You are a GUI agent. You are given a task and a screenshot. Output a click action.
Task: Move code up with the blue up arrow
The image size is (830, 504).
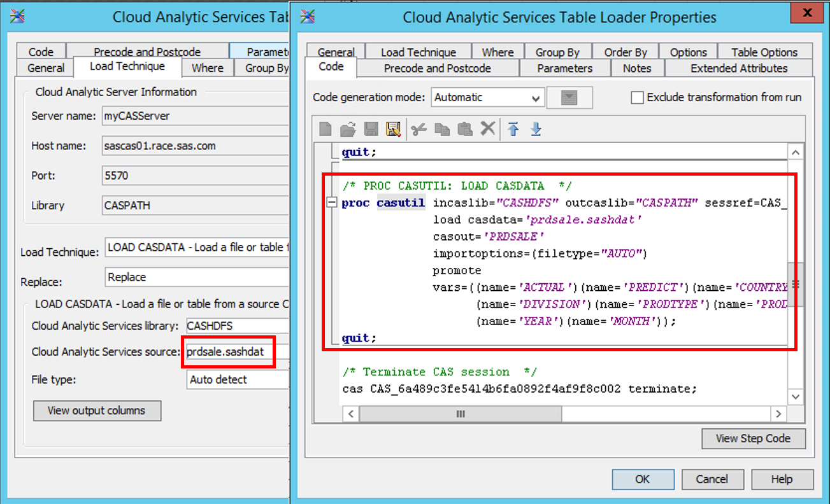pyautogui.click(x=513, y=129)
